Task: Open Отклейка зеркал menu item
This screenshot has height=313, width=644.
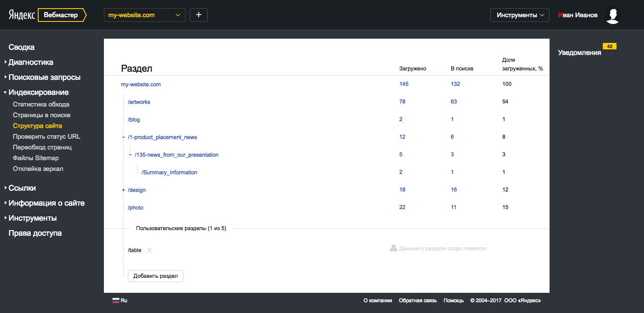Action: 38,169
